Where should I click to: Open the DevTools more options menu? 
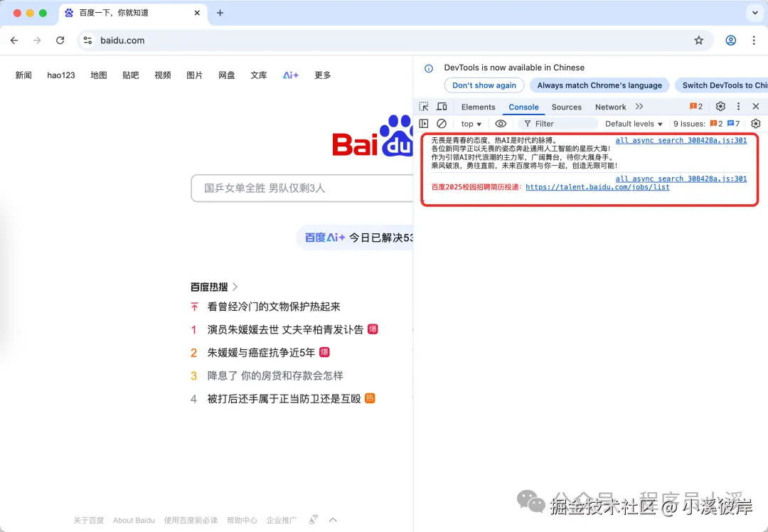pos(738,106)
